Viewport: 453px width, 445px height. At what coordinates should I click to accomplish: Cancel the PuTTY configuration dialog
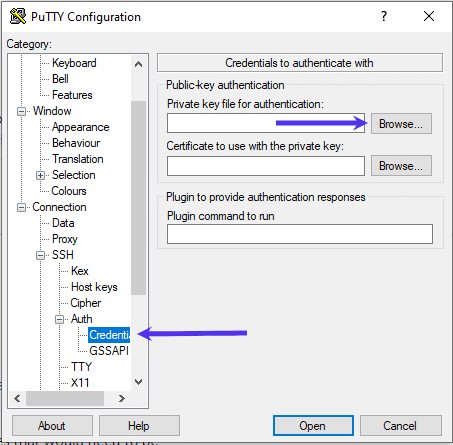point(401,426)
